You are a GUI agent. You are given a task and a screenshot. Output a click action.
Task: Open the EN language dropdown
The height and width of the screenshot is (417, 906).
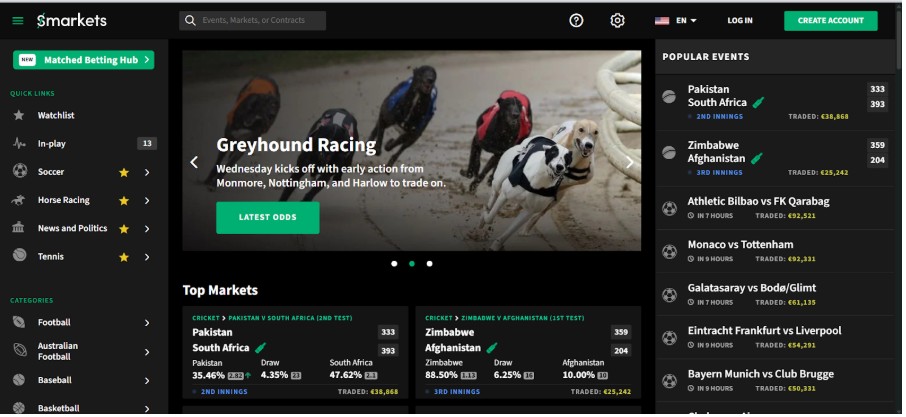(686, 21)
